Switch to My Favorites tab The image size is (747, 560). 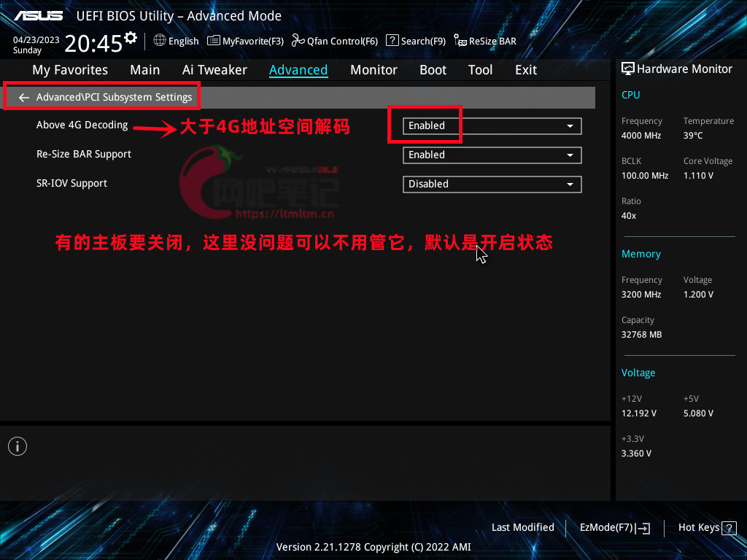pyautogui.click(x=70, y=70)
